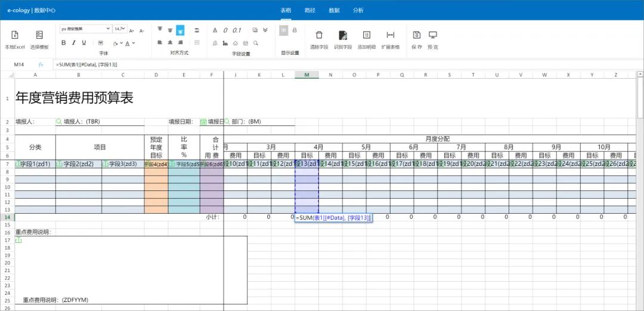Screen dimensions: 644x311
Task: Click the checkbox field icon in 字段设置
Action: (x=255, y=30)
